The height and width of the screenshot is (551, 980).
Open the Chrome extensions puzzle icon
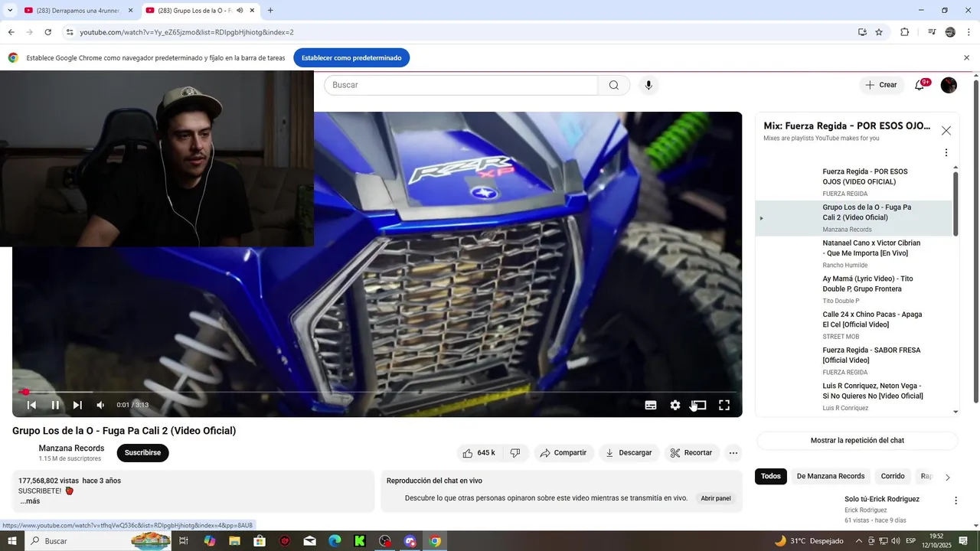[x=905, y=32]
